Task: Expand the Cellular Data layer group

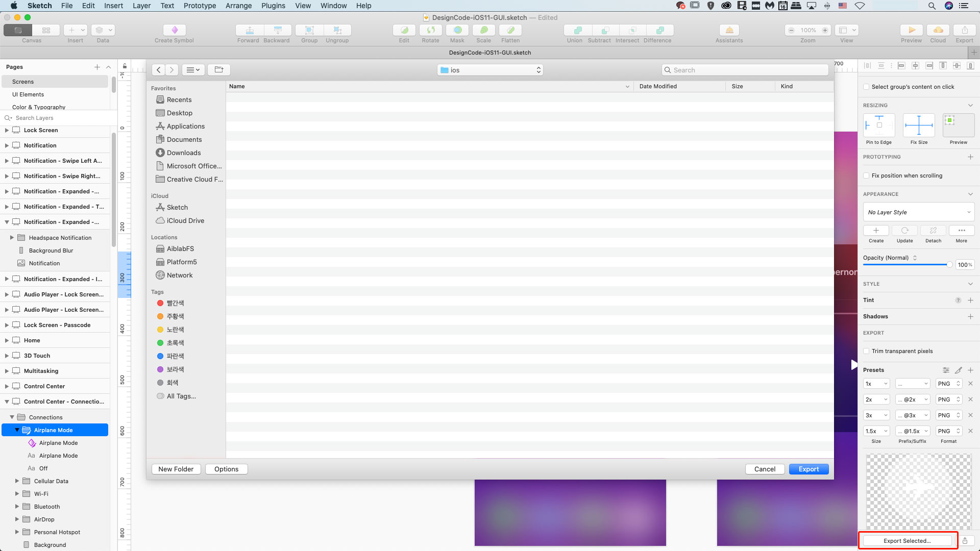Action: [17, 481]
